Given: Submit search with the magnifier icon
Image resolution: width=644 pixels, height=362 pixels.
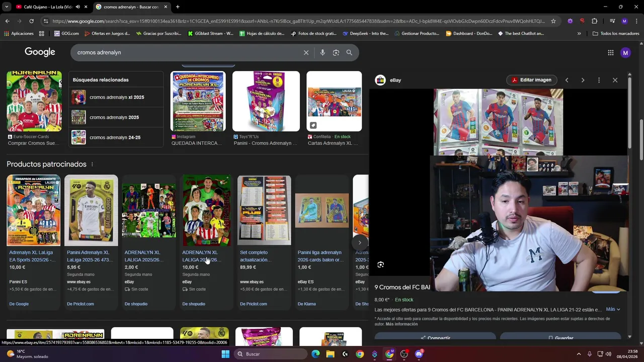Looking at the screenshot, I should (x=349, y=52).
